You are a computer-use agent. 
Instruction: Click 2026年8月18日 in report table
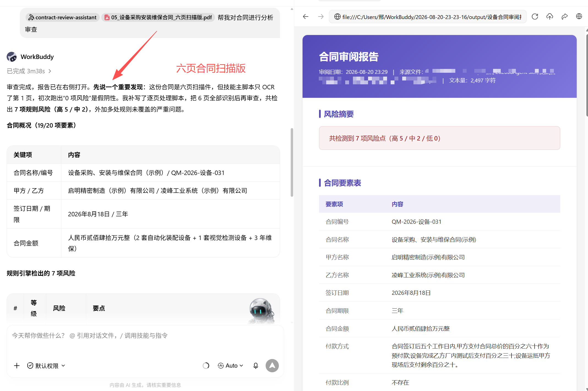pos(411,293)
